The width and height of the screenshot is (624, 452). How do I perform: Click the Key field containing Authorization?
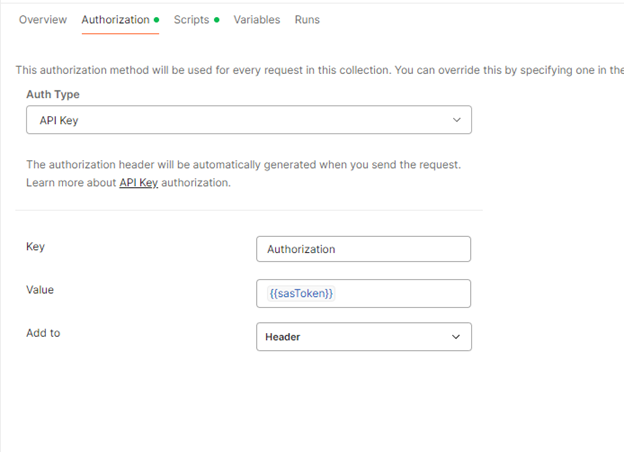tap(363, 249)
